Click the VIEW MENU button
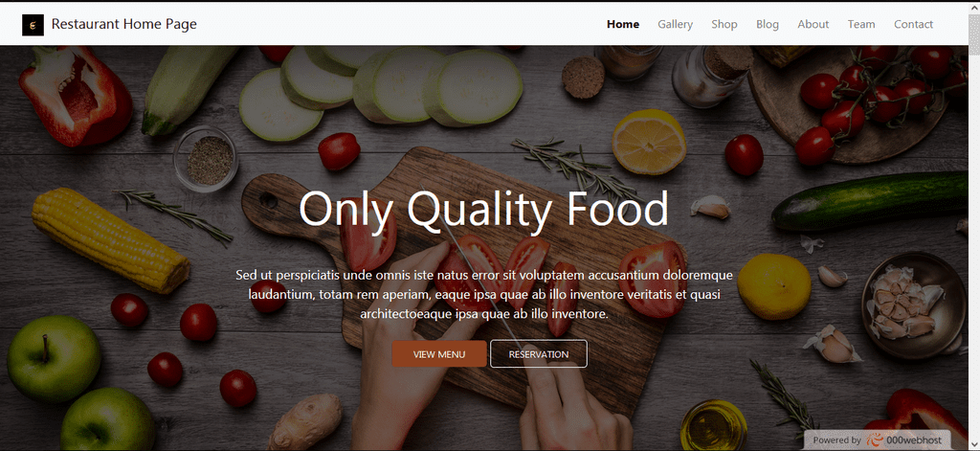980x451 pixels. (438, 354)
